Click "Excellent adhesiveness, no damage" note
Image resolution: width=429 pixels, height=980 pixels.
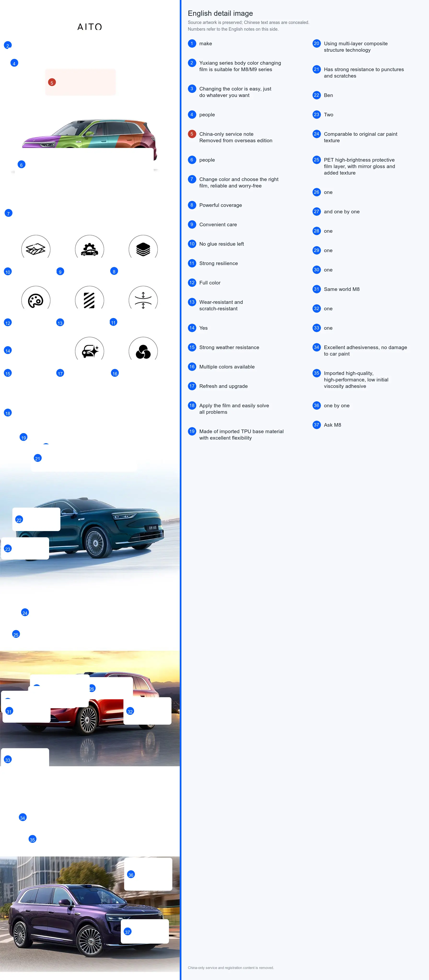coord(365,351)
